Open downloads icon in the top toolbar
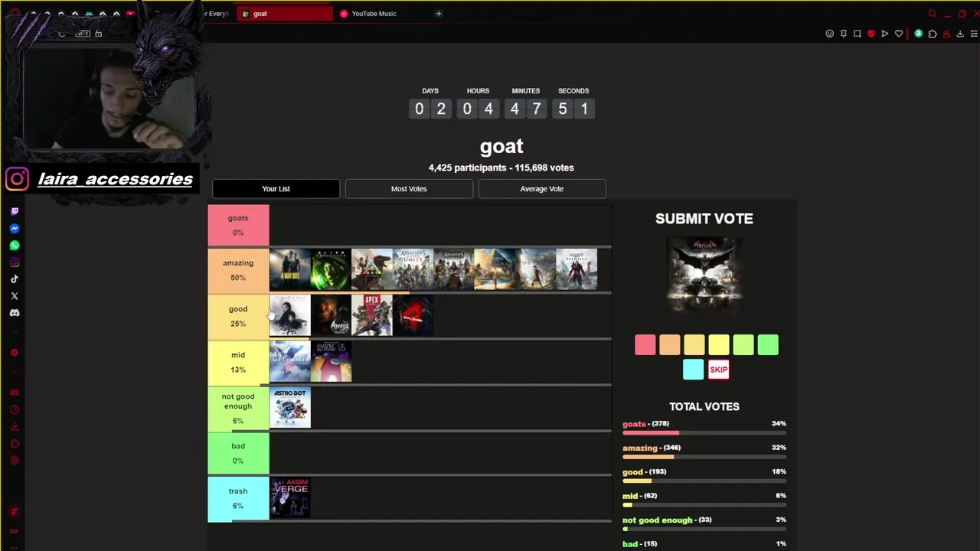Viewport: 980px width, 551px height. click(959, 34)
